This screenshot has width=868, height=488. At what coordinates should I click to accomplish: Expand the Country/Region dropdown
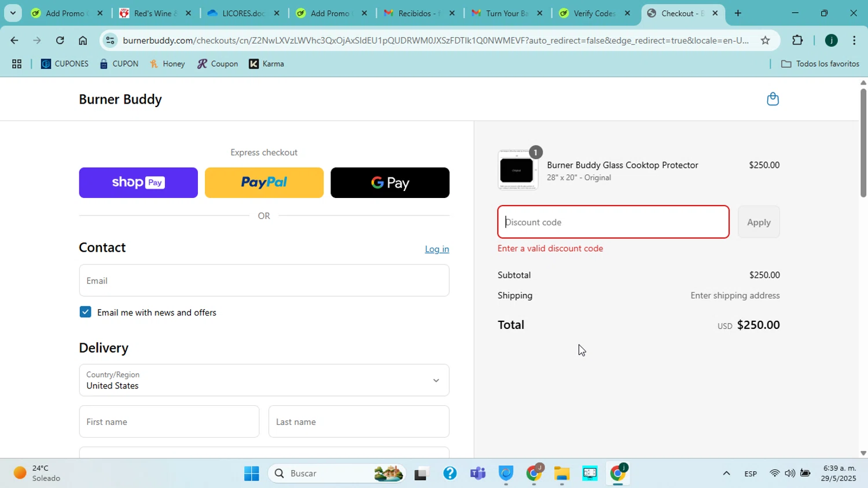click(264, 380)
